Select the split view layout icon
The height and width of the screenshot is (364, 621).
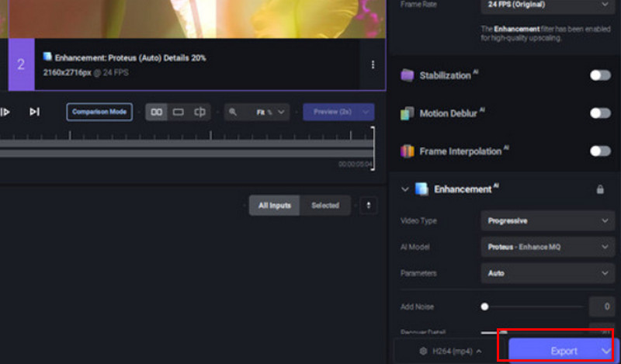point(199,112)
